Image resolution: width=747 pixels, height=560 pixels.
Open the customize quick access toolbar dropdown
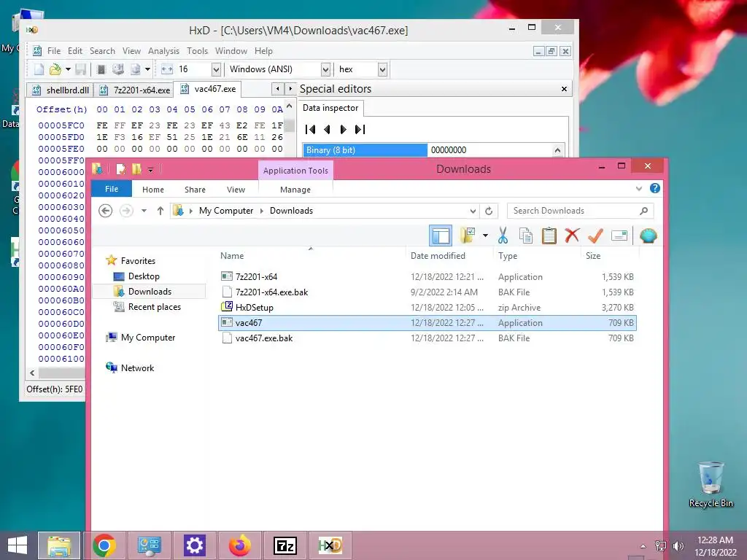pyautogui.click(x=150, y=169)
